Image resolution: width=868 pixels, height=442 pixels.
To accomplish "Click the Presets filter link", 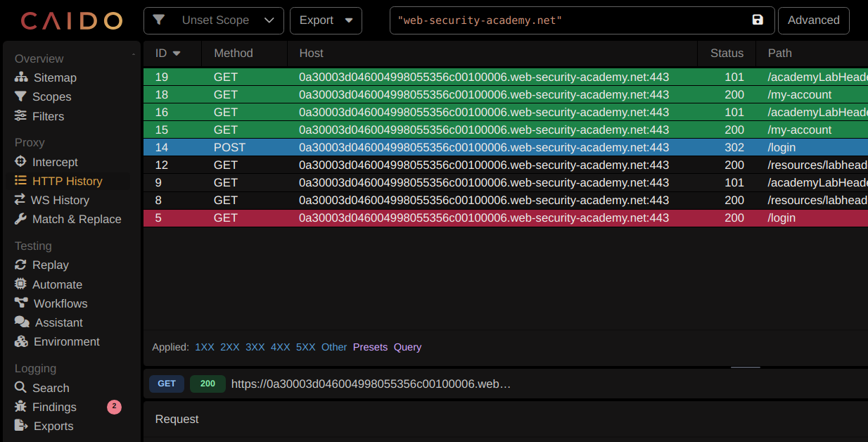I will coord(370,347).
